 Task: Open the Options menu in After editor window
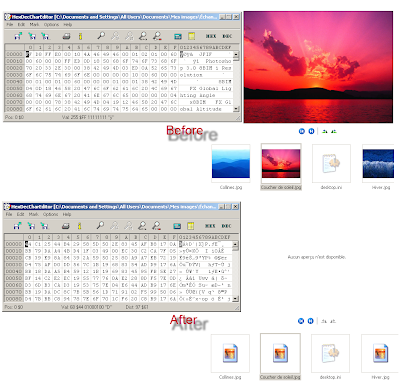coord(50,214)
